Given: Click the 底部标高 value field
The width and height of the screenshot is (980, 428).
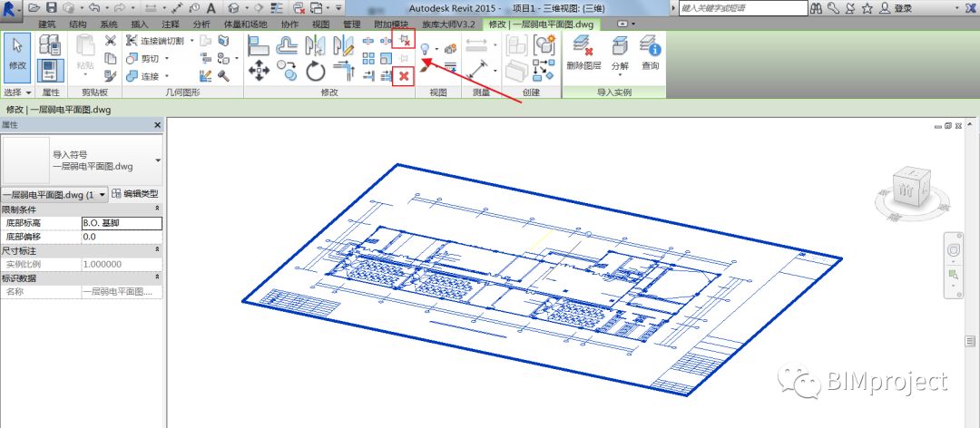Looking at the screenshot, I should coord(122,223).
